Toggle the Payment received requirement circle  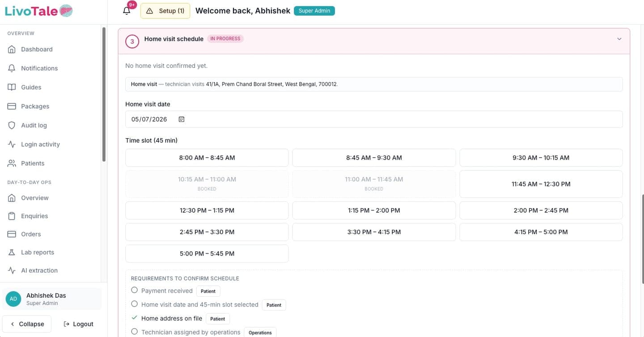[134, 290]
